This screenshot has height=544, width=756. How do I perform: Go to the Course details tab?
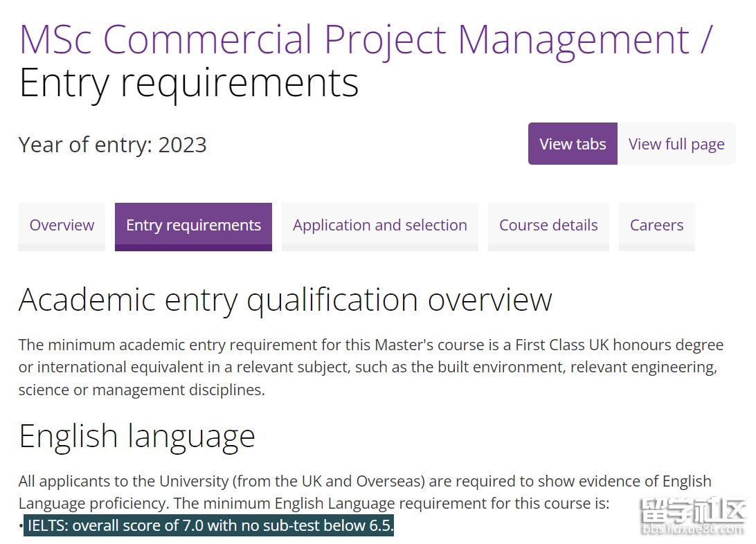pos(548,226)
